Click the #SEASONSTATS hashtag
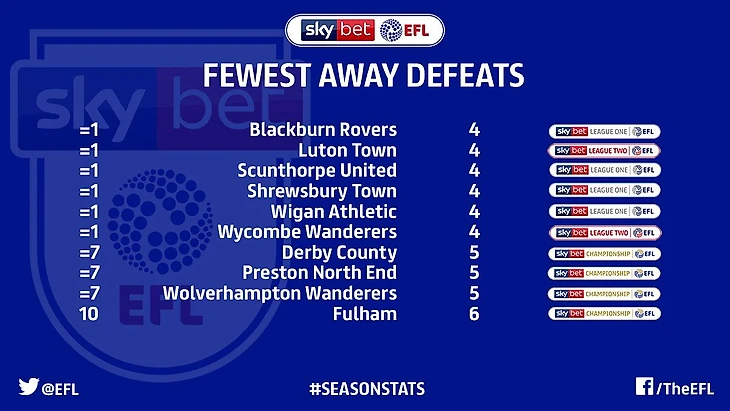 (x=364, y=388)
